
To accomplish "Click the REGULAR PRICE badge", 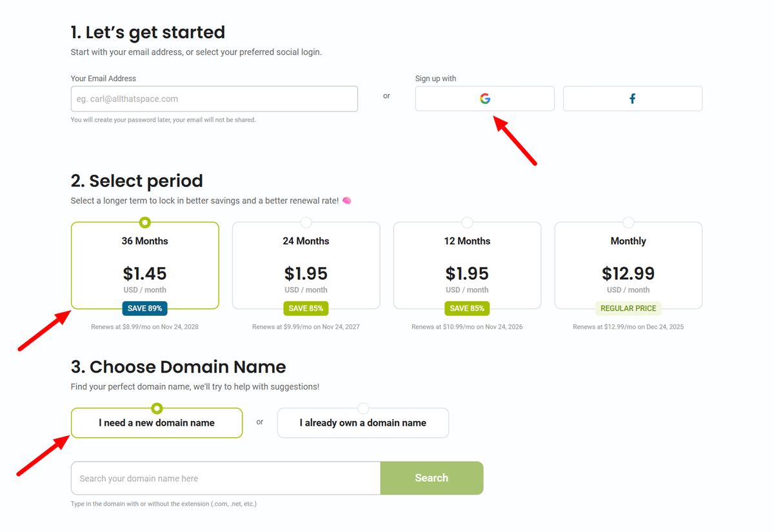I will point(628,308).
